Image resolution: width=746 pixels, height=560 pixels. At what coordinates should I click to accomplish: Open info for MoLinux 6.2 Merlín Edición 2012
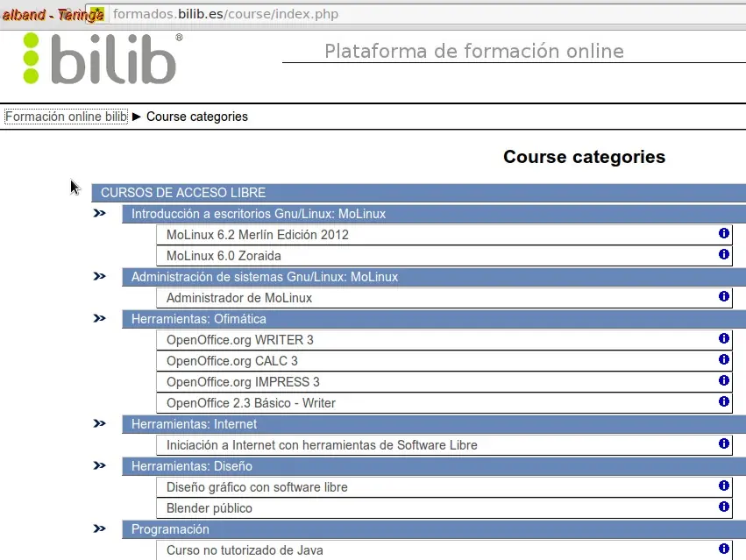[723, 233]
